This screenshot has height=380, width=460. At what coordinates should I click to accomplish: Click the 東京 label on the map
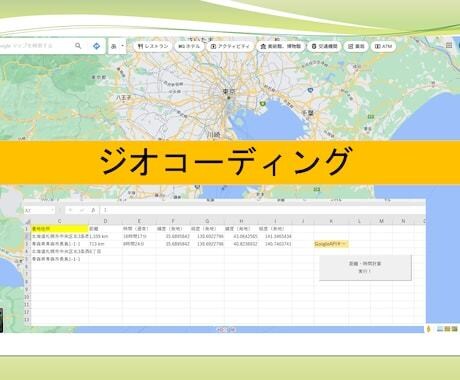[229, 91]
